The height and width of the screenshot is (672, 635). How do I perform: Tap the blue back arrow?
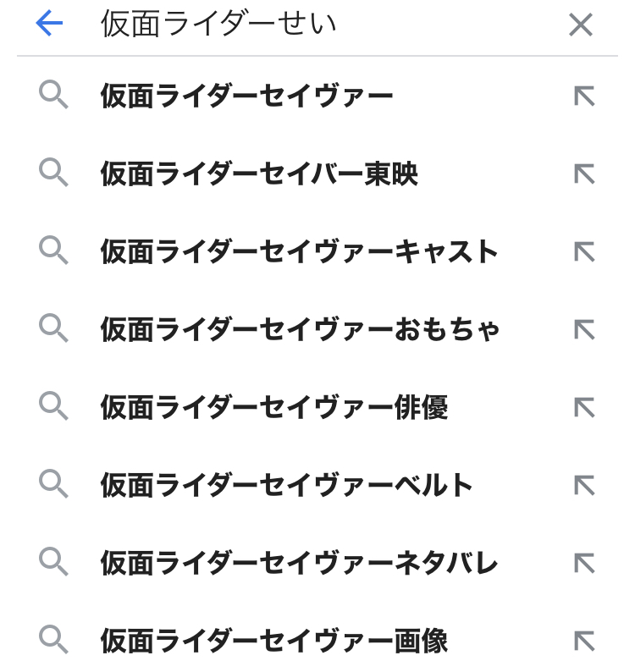pos(49,24)
